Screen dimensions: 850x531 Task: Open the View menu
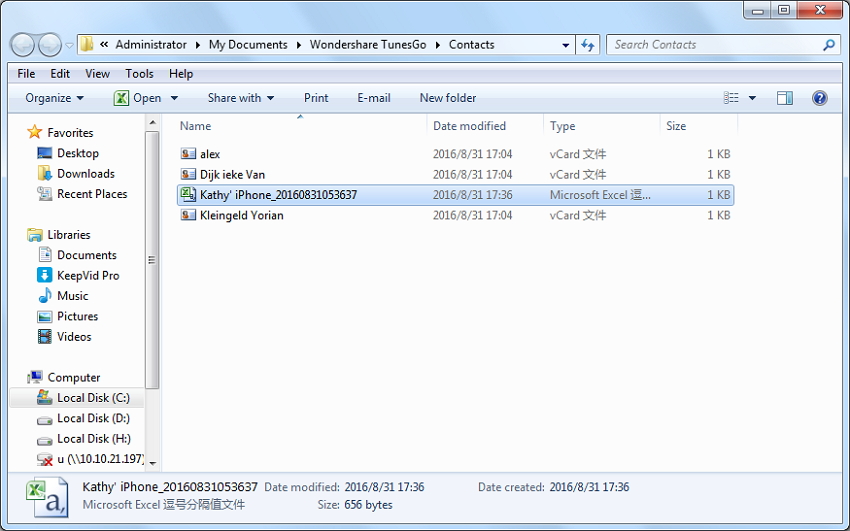tap(97, 73)
